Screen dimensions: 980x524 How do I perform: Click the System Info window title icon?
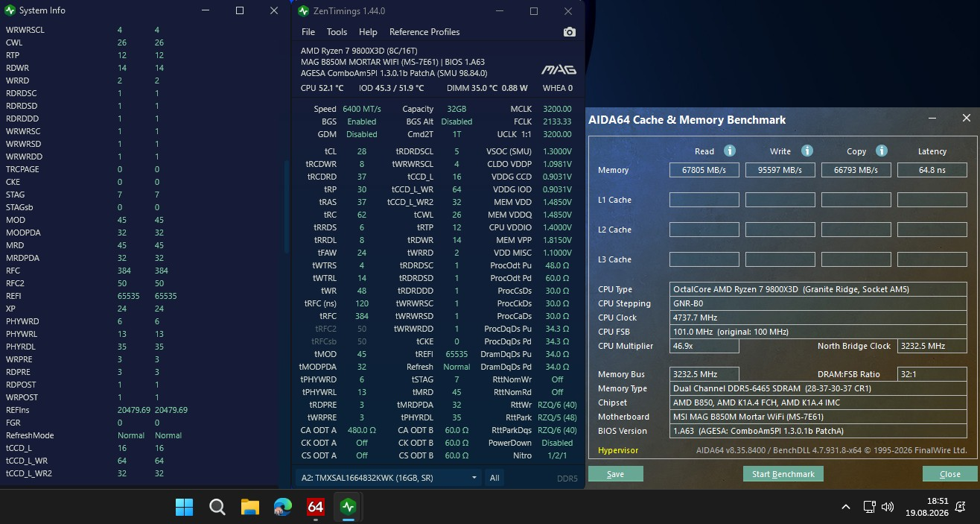10,10
